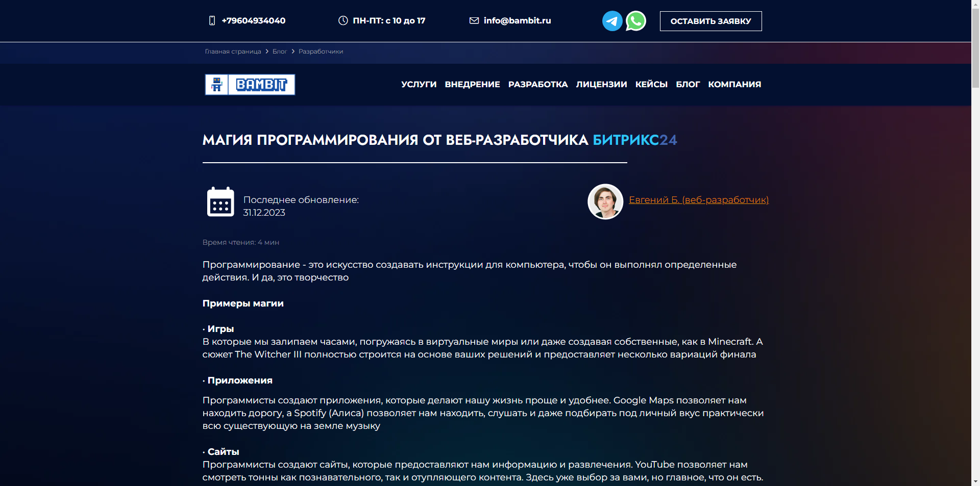Go to Главная страница breadcrumb
This screenshot has width=980, height=486.
coord(233,52)
